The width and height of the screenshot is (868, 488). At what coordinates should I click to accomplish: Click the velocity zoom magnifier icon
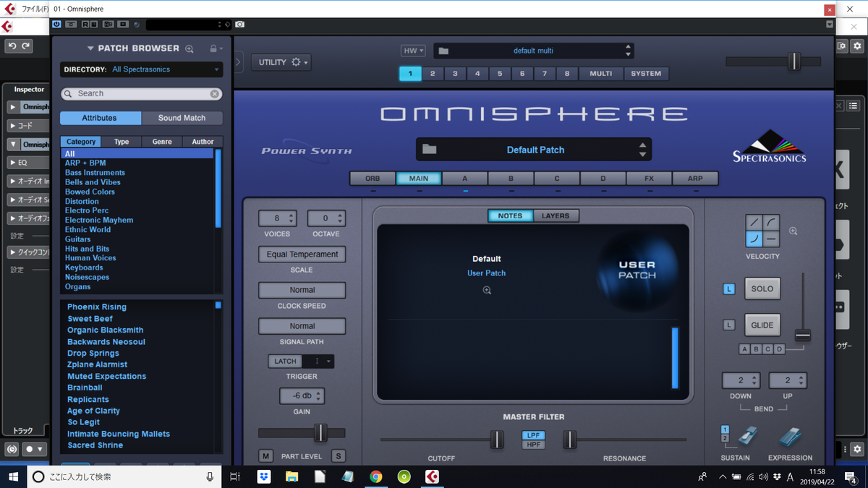click(x=793, y=231)
